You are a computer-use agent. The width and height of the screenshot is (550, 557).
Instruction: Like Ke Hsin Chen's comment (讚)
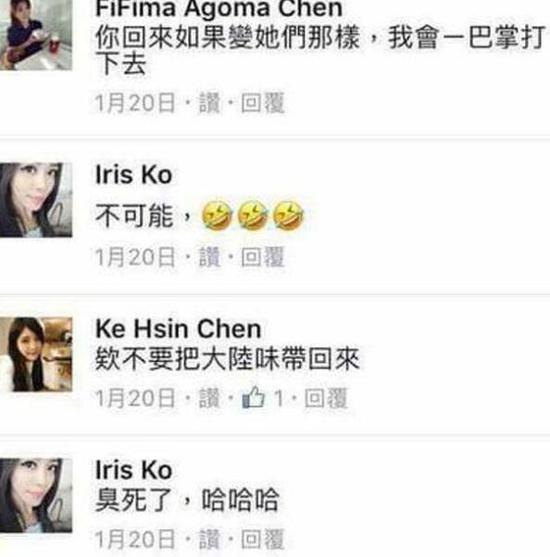coord(209,398)
